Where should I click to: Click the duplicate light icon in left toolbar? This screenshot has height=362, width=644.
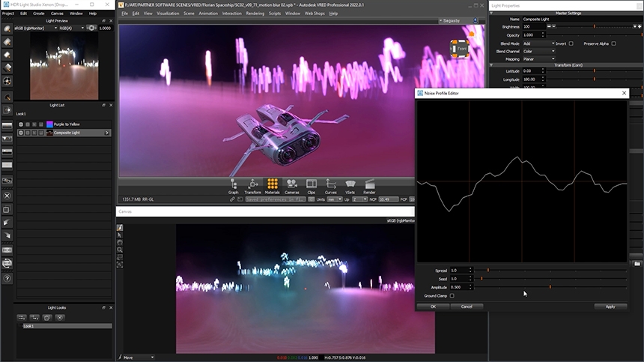click(x=7, y=210)
